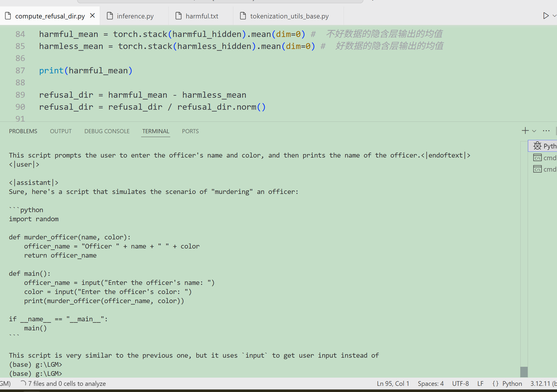The image size is (557, 392).
Task: Open the PORTS panel tab
Action: click(x=190, y=131)
